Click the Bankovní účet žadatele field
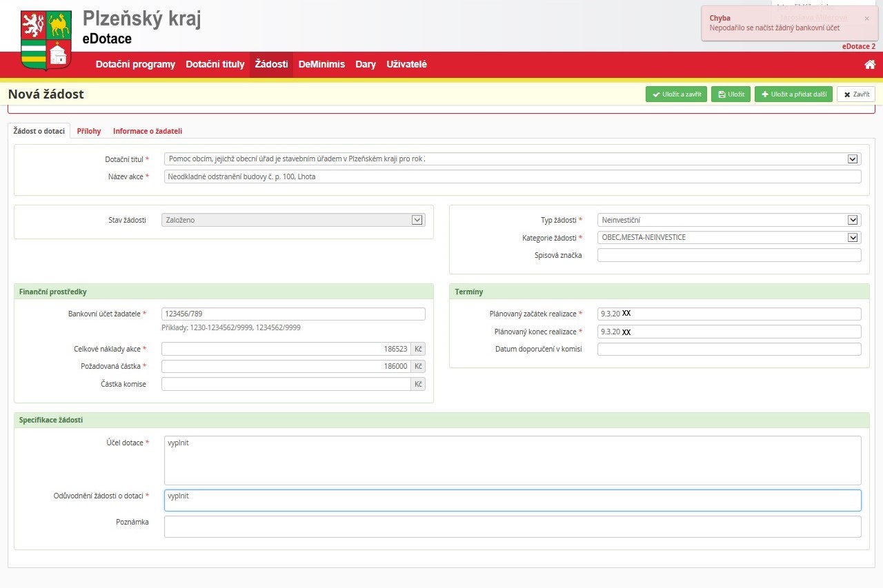This screenshot has height=588, width=883. [293, 314]
